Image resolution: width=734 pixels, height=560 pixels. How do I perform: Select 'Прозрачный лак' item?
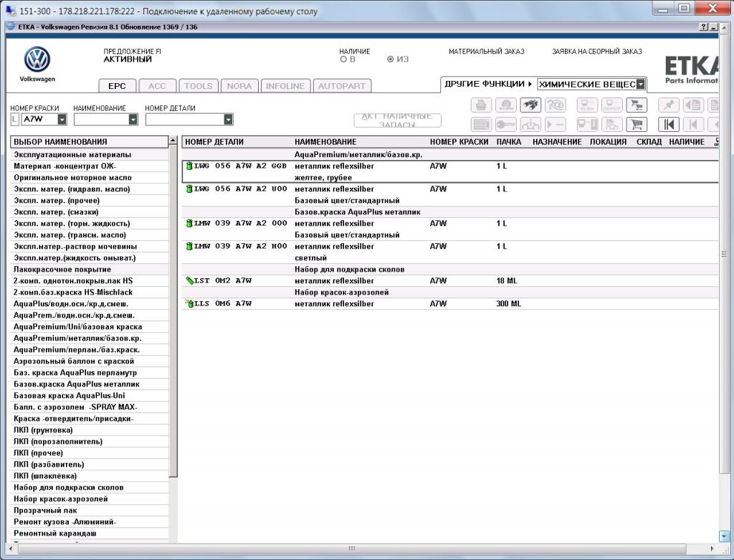coord(89,511)
